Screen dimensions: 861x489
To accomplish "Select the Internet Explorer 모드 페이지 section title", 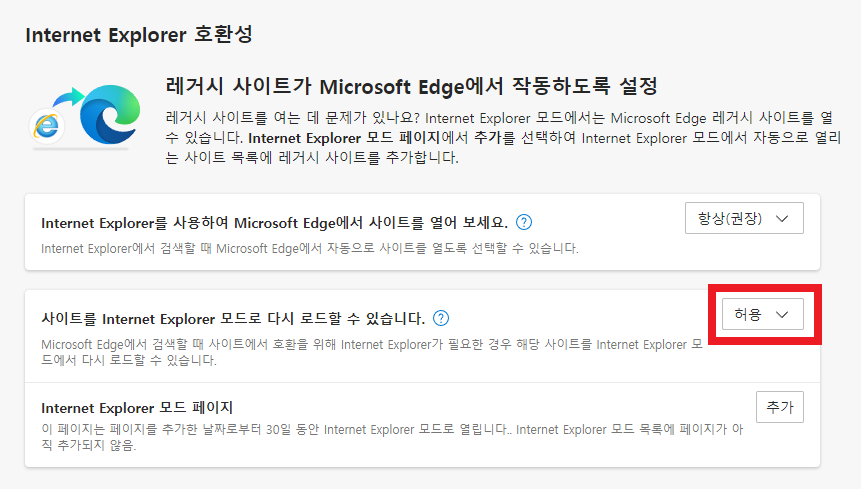I will click(x=137, y=408).
